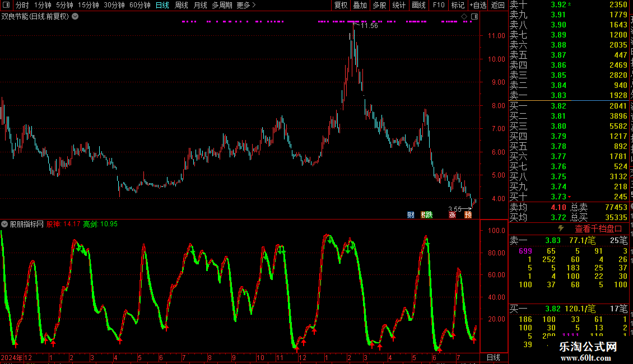Click the 跌 green event marker

click(429, 214)
